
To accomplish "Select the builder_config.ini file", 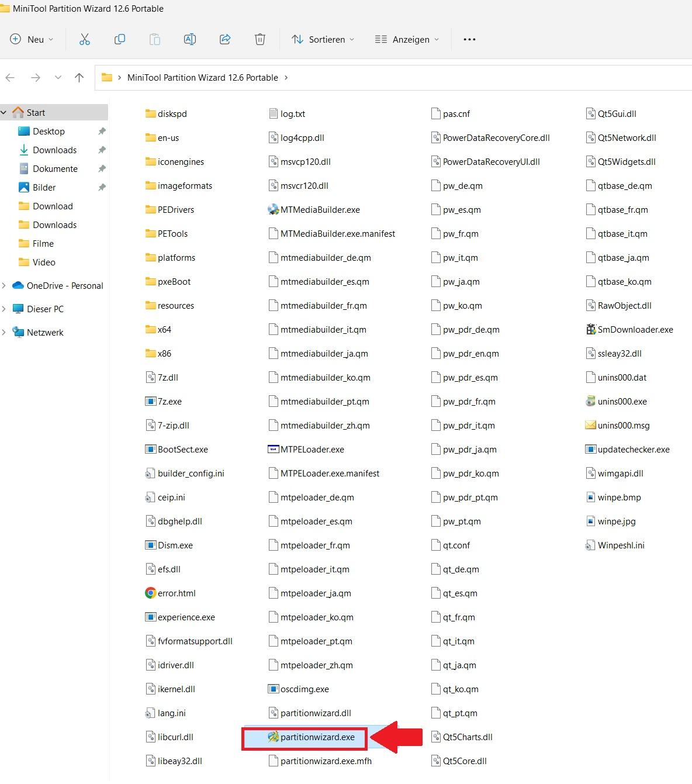I will pyautogui.click(x=185, y=473).
